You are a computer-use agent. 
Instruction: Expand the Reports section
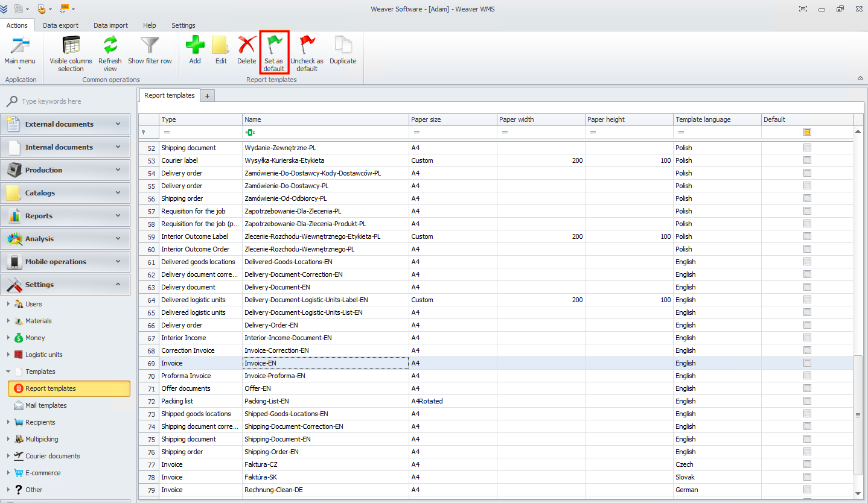[x=65, y=216]
